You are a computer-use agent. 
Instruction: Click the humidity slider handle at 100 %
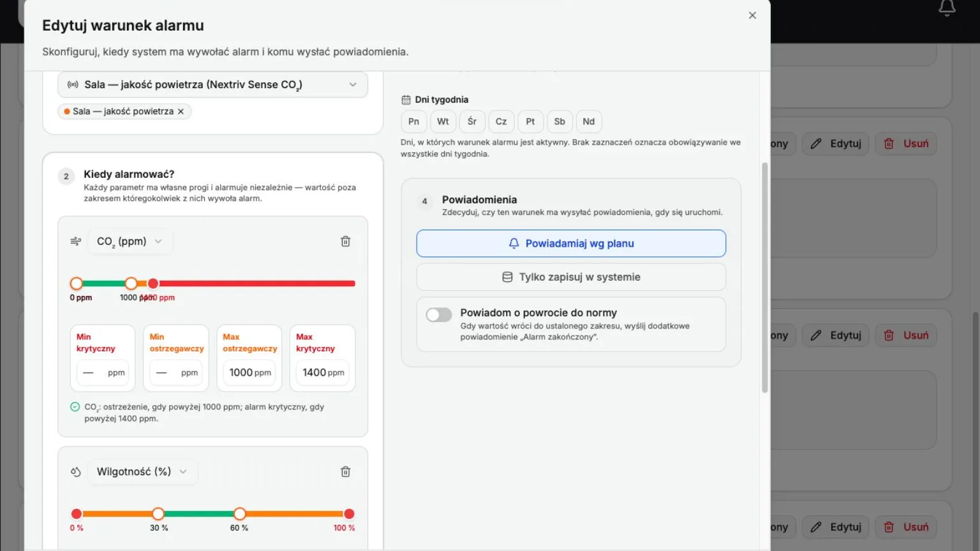click(349, 513)
